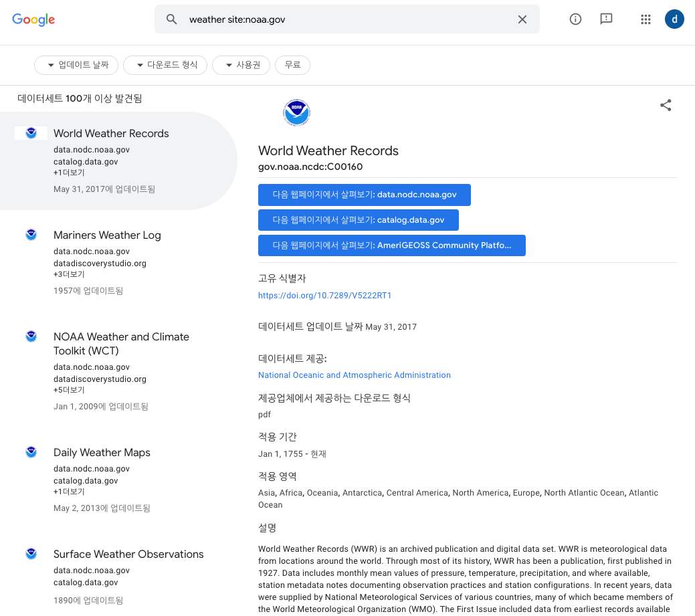Image resolution: width=695 pixels, height=616 pixels.
Task: Click the search box text field
Action: pos(347,19)
